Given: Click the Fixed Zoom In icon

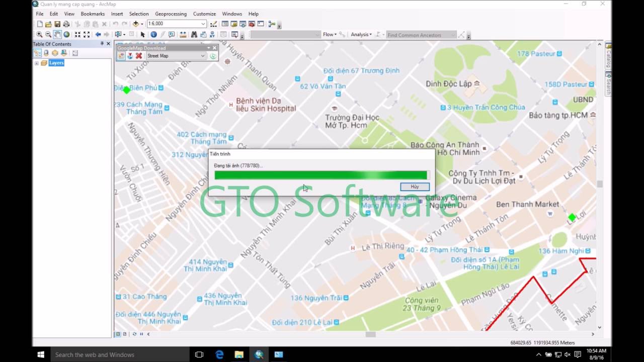Looking at the screenshot, I should click(77, 34).
